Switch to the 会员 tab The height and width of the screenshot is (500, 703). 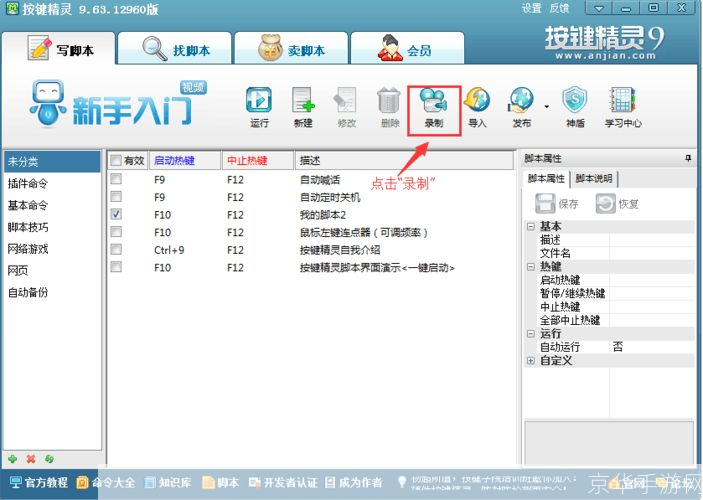pos(407,48)
